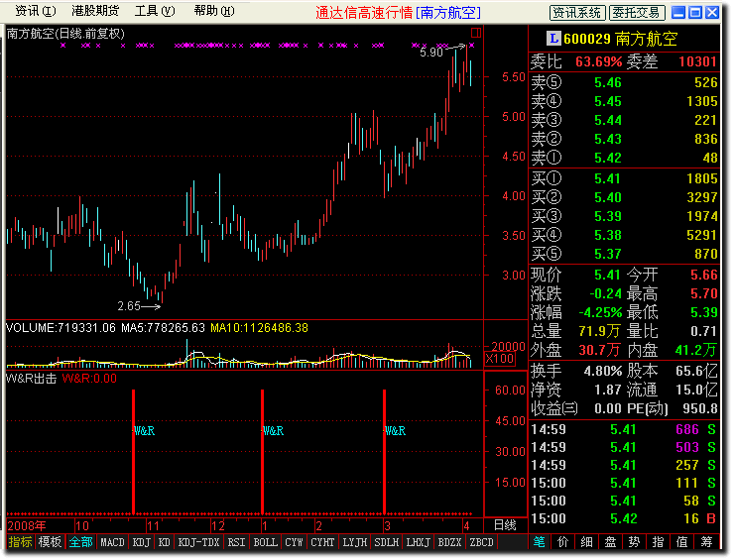Switch to the LHXJ indicator
The height and width of the screenshot is (560, 734).
click(418, 542)
